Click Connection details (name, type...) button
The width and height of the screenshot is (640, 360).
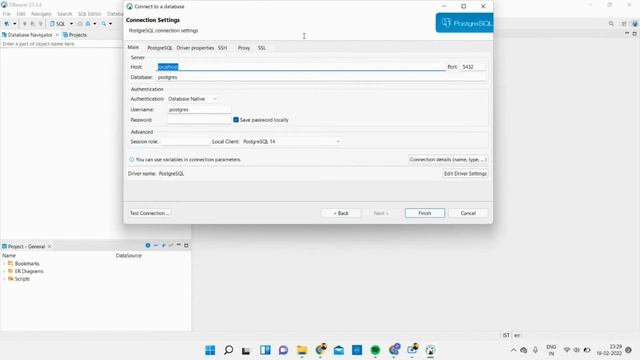[448, 160]
